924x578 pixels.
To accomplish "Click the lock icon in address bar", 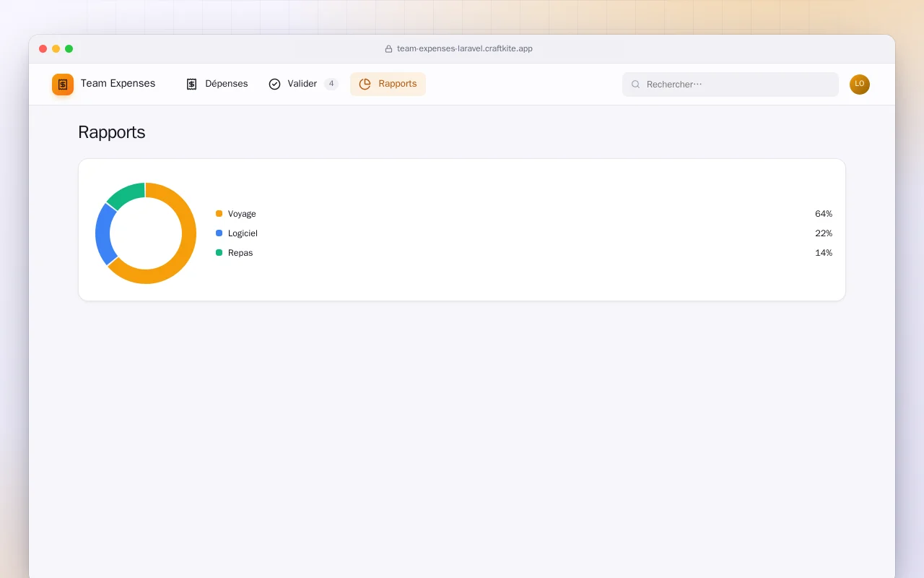I will click(388, 49).
